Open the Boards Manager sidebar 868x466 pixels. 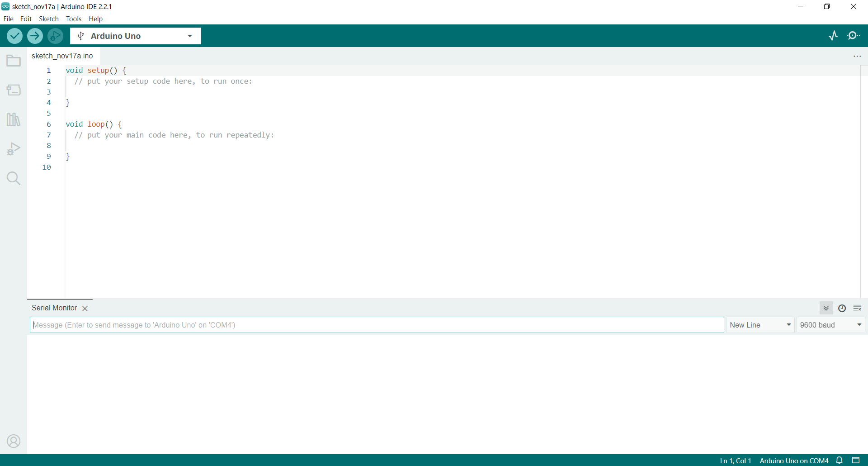click(14, 90)
